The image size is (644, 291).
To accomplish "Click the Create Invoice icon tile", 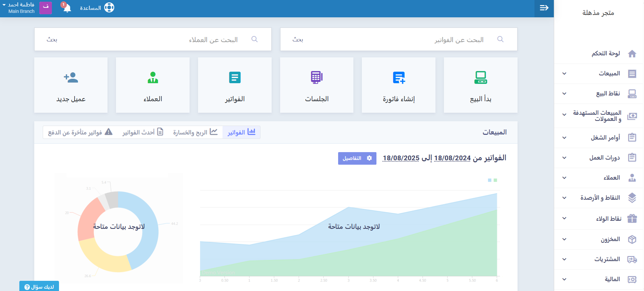I will tap(399, 77).
